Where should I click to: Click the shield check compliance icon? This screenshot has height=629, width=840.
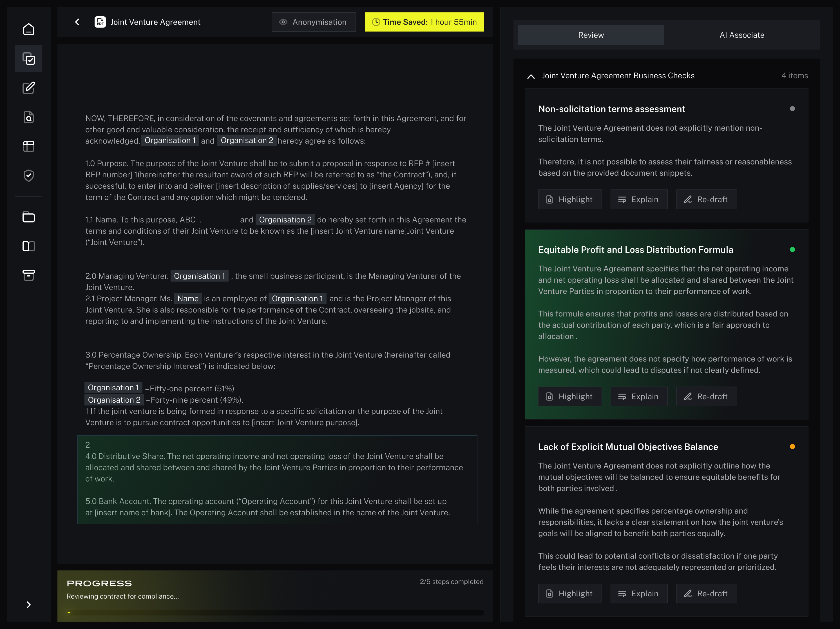28,175
